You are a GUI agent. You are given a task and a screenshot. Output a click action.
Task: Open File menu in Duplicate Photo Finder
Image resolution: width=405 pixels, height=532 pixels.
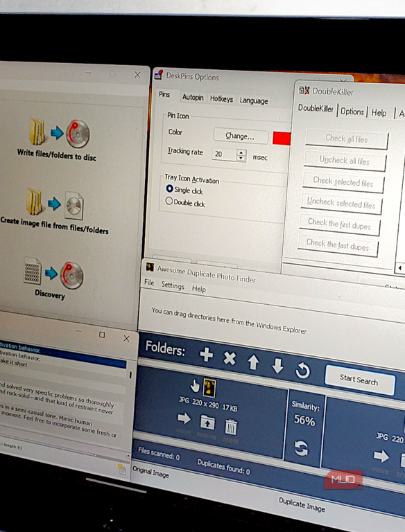click(149, 283)
